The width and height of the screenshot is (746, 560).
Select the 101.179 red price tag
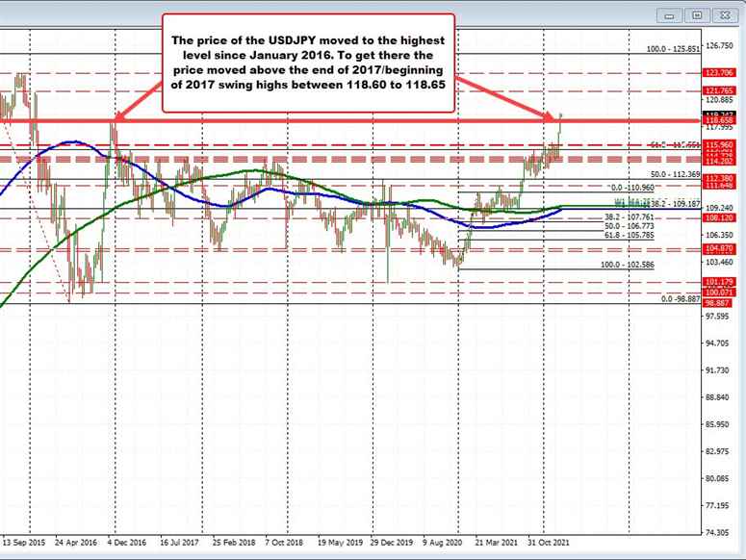click(x=719, y=282)
